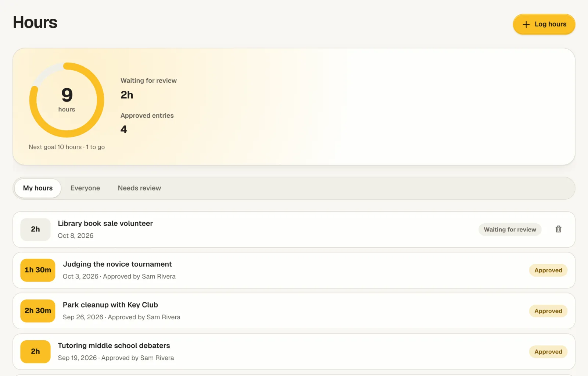
Task: Open Tutoring middle school debaters entry
Action: point(294,352)
